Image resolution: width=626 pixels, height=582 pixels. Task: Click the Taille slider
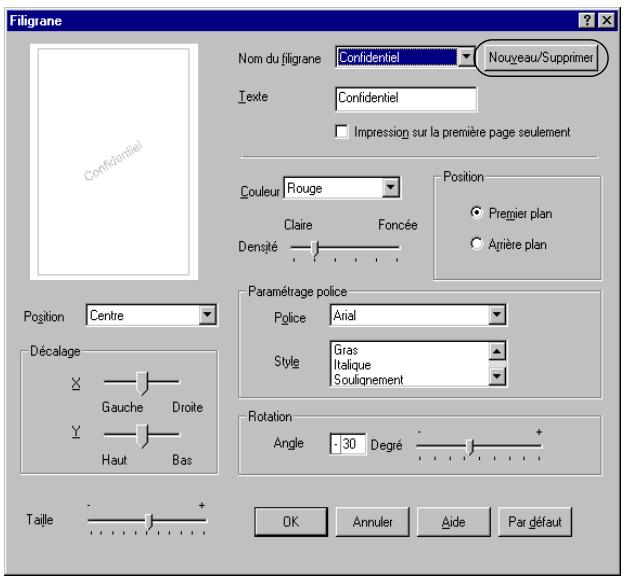[147, 521]
